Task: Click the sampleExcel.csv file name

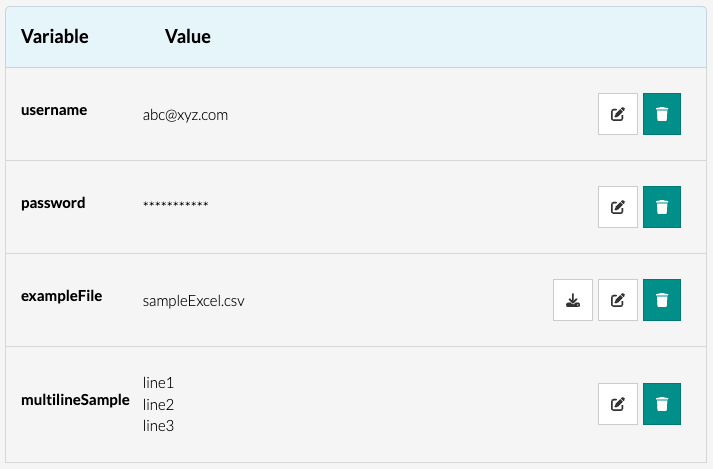Action: (x=193, y=300)
